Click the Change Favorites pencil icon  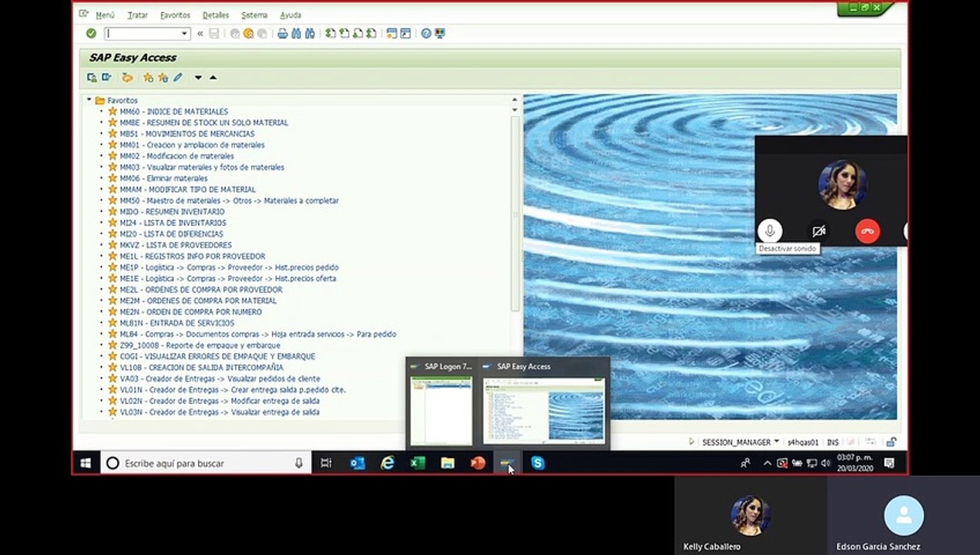point(177,77)
